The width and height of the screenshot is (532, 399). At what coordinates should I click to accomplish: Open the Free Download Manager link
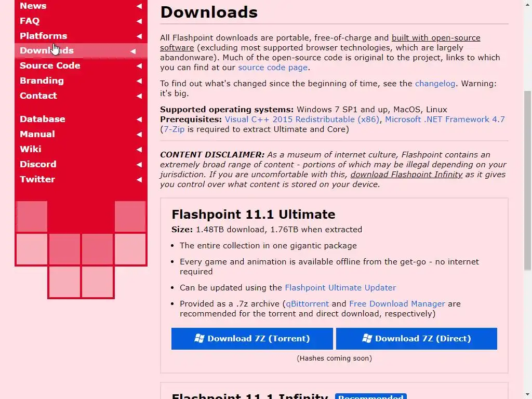coord(397,303)
